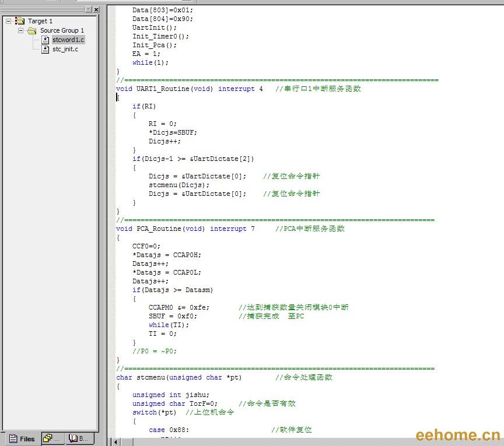This screenshot has height=446, width=504.
Task: Click the Source Group 1 folder icon
Action: coord(32,30)
